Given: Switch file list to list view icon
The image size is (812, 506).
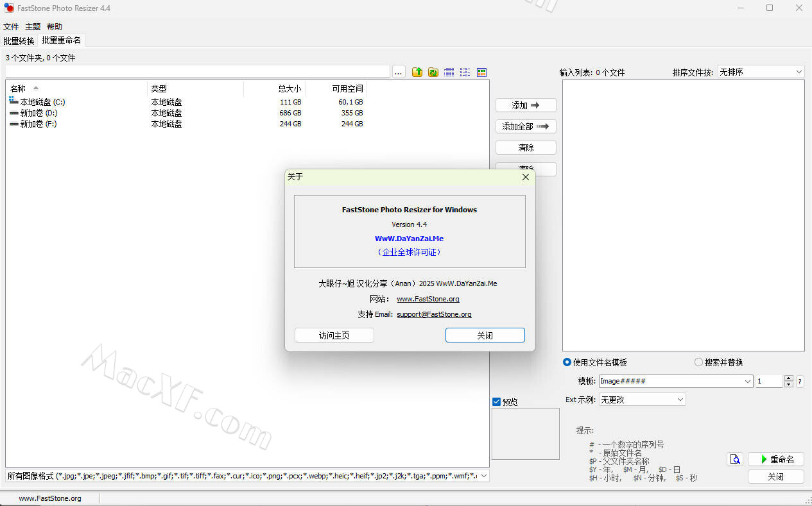Looking at the screenshot, I should [465, 72].
